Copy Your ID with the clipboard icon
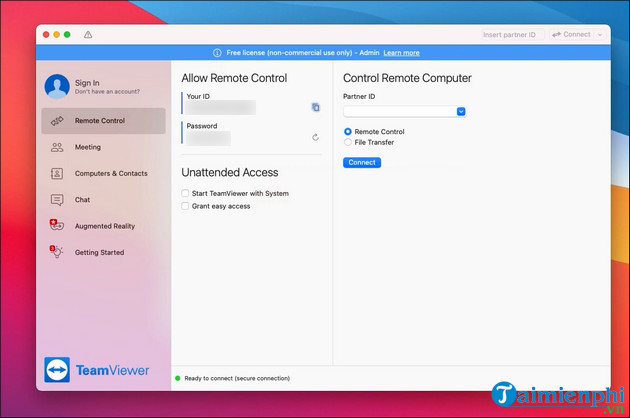The width and height of the screenshot is (630, 418). [316, 107]
